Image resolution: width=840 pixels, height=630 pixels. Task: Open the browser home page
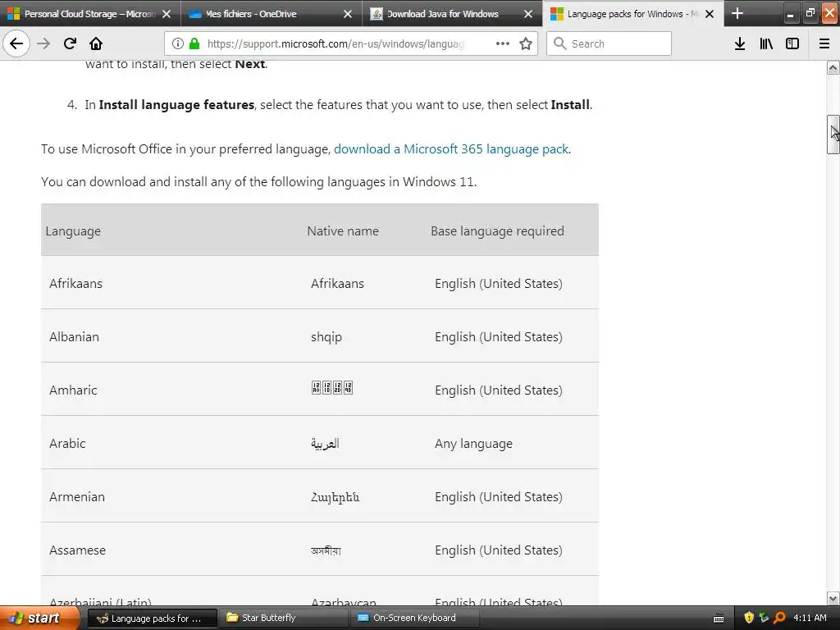[96, 43]
